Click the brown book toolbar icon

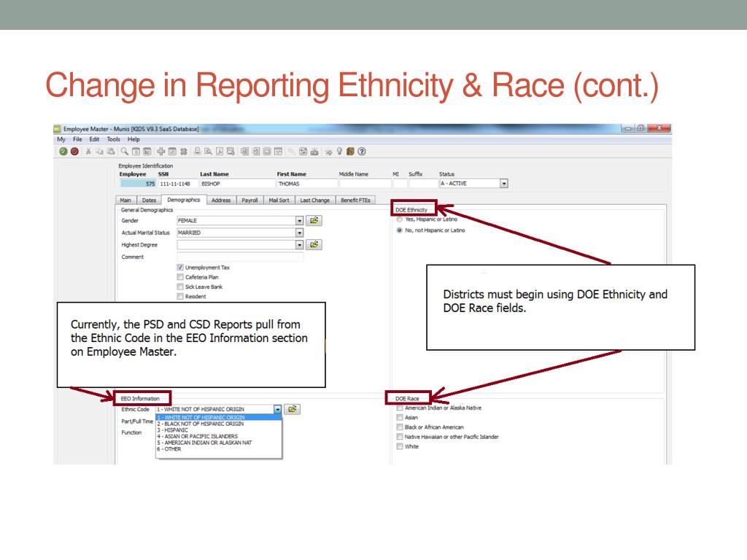pyautogui.click(x=350, y=152)
